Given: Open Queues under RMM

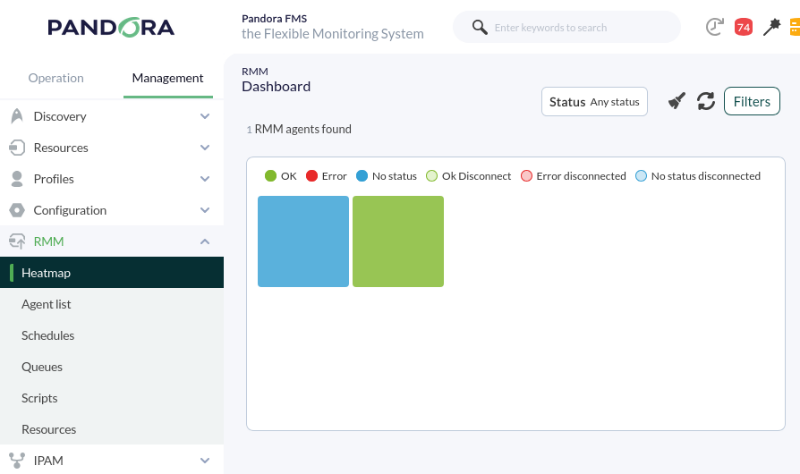Looking at the screenshot, I should click(42, 367).
